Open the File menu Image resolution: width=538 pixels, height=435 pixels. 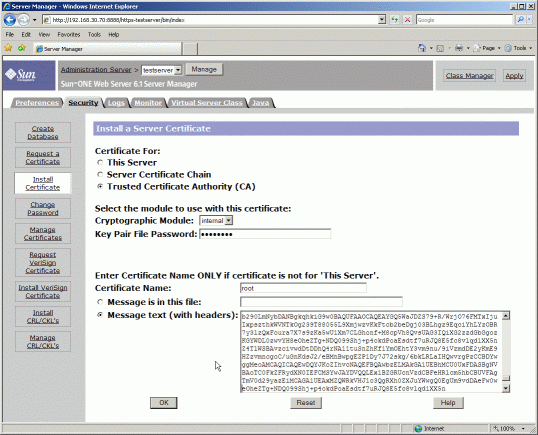coord(10,35)
